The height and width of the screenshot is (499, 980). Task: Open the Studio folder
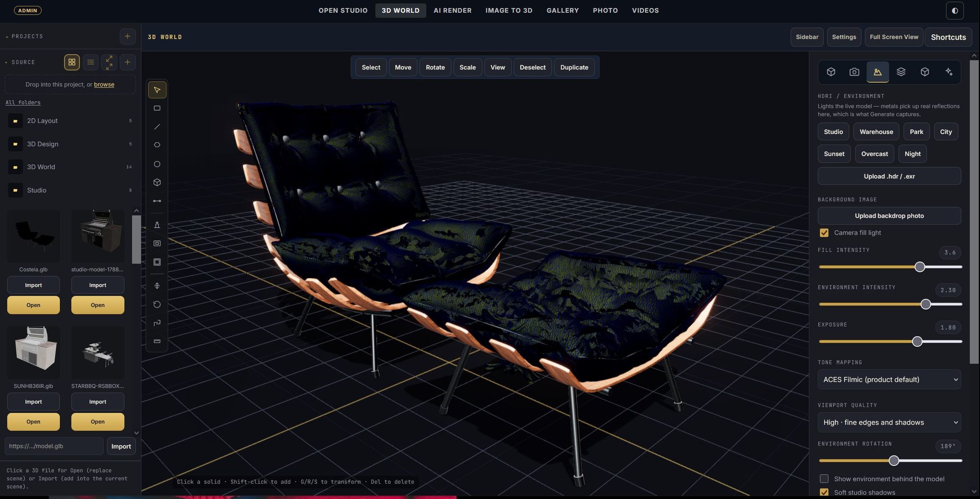click(70, 190)
